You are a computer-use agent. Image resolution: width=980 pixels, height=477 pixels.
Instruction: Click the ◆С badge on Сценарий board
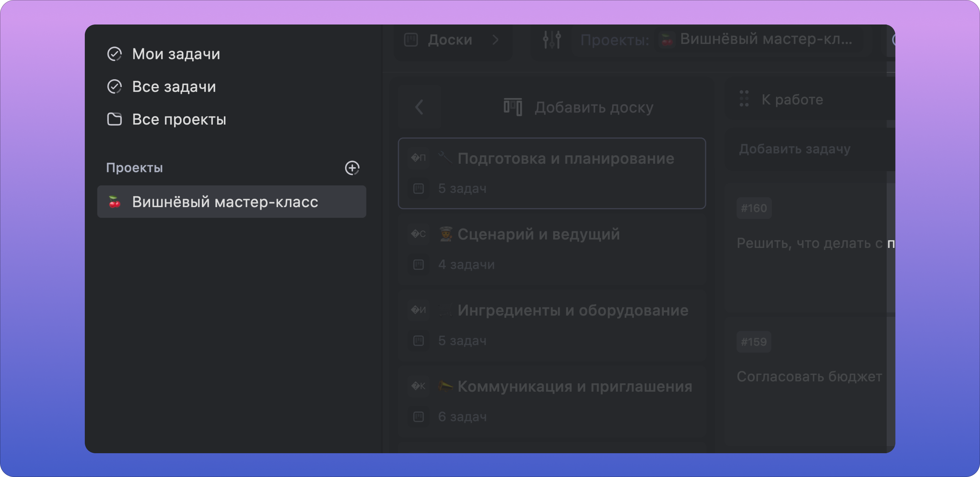[x=418, y=234]
